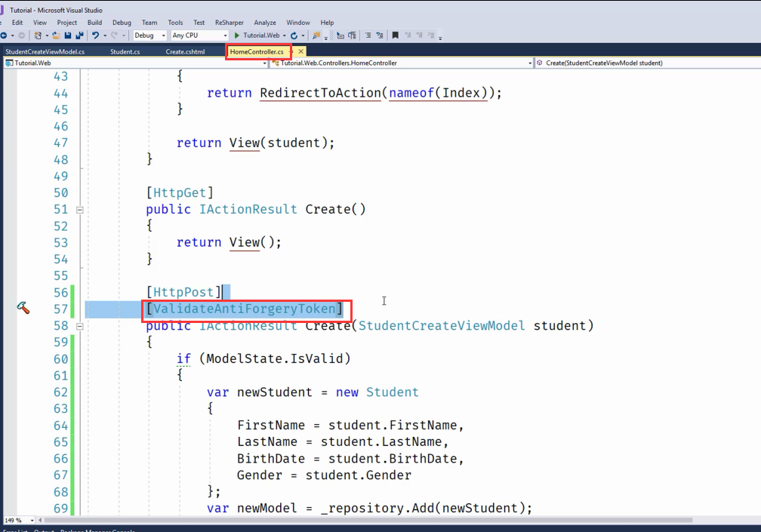Click the bookmark icon in toolbar
Screen dimensions: 761x532
[395, 35]
